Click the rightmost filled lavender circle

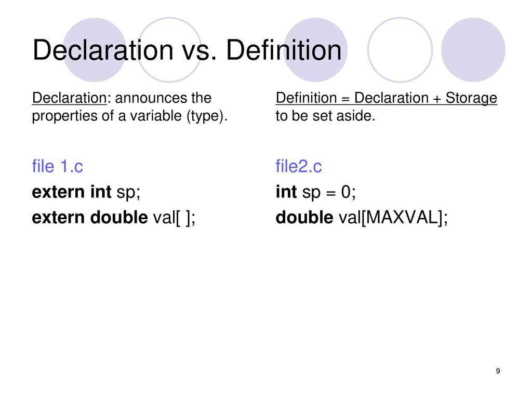(x=473, y=50)
